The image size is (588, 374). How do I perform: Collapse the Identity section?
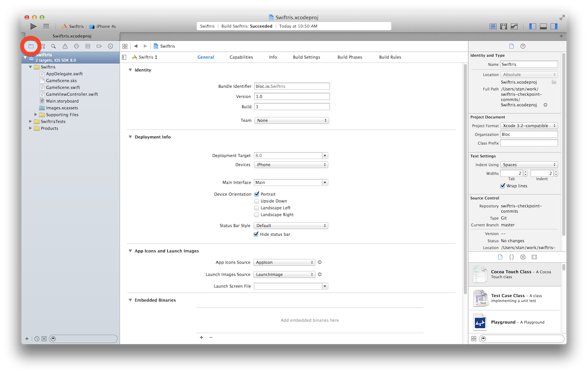pos(130,70)
